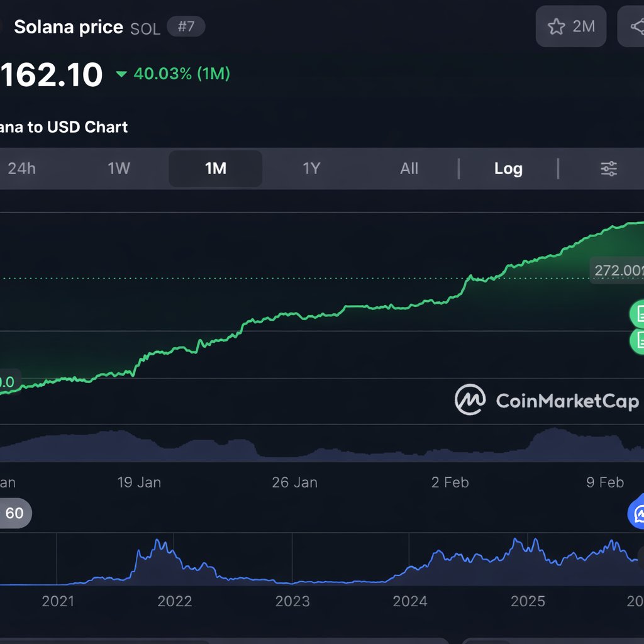Viewport: 644px width, 644px height.
Task: Click 2024 on the history navigator
Action: (410, 601)
